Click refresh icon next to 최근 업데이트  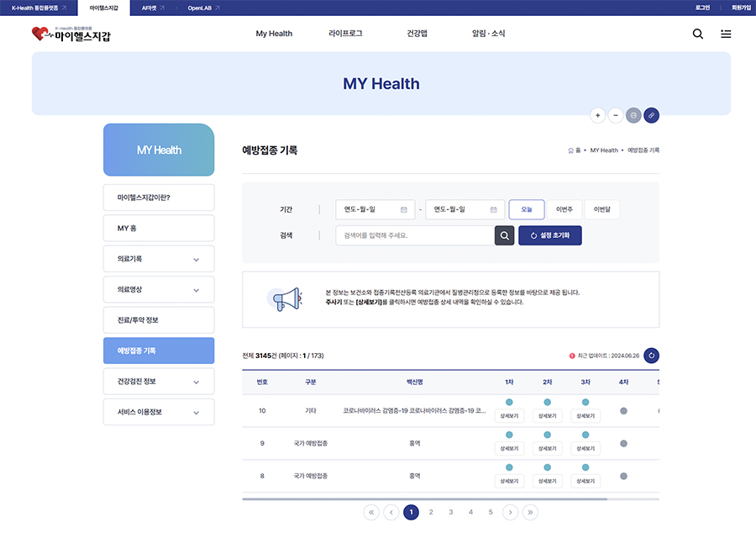coord(651,356)
